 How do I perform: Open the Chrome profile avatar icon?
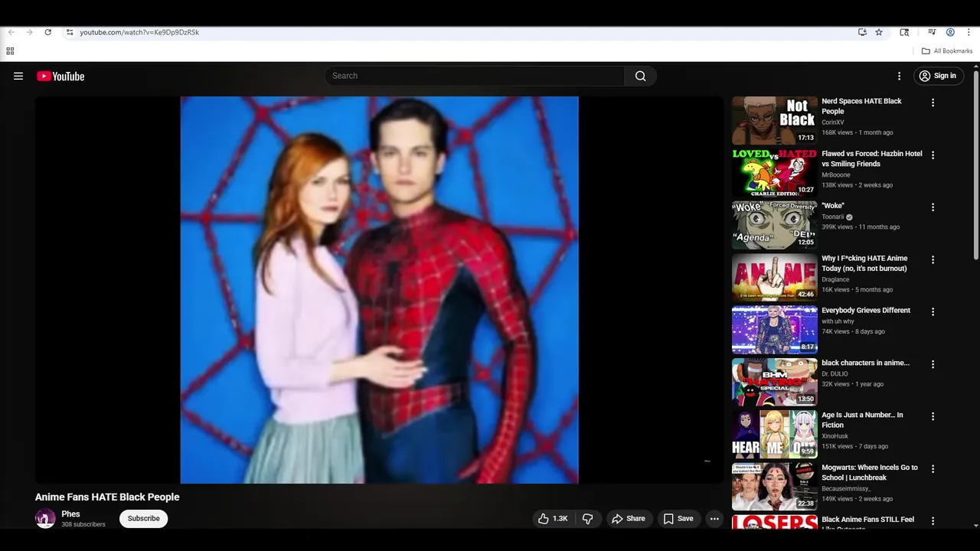[x=950, y=32]
